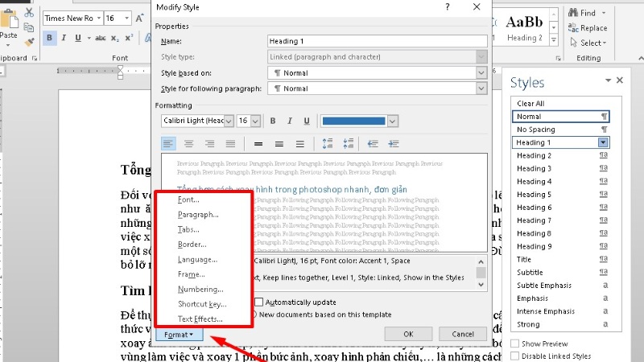The image size is (644, 362).
Task: Set double line spacing in dialog
Action: pyautogui.click(x=300, y=144)
